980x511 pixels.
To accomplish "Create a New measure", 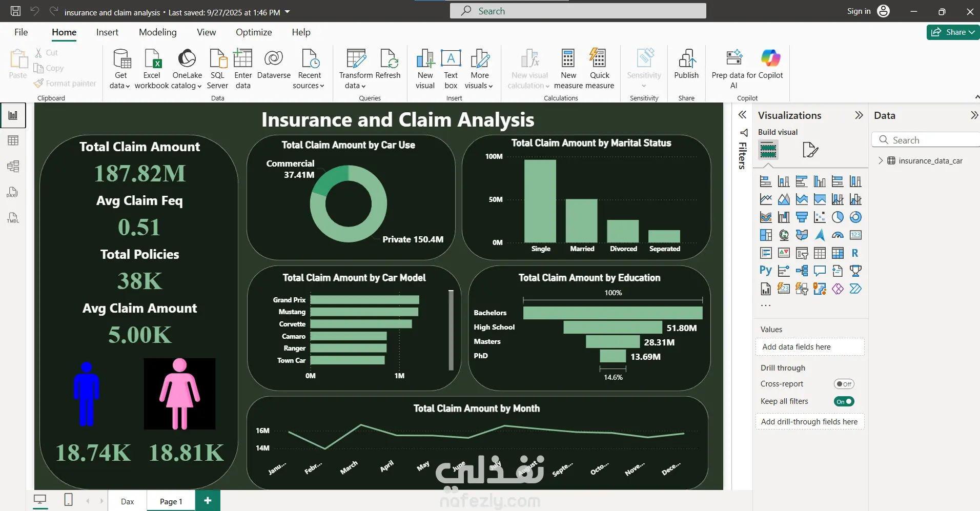I will 568,69.
